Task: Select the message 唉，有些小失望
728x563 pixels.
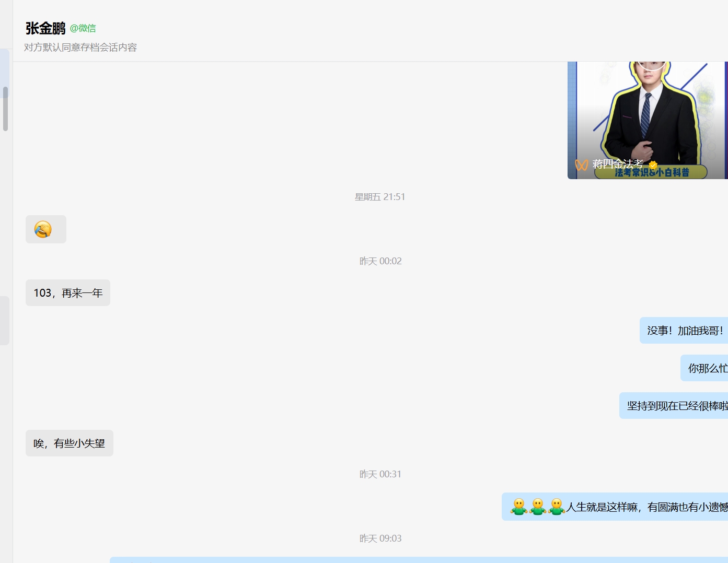Action: tap(70, 443)
